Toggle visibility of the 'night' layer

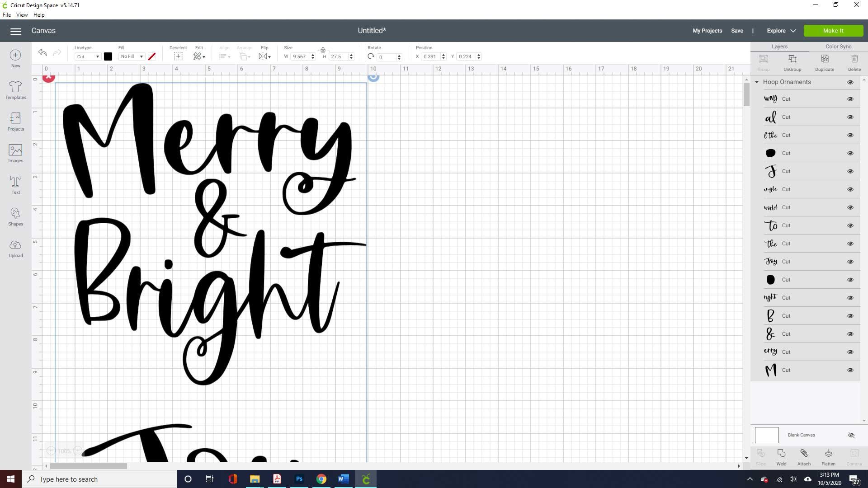point(850,298)
